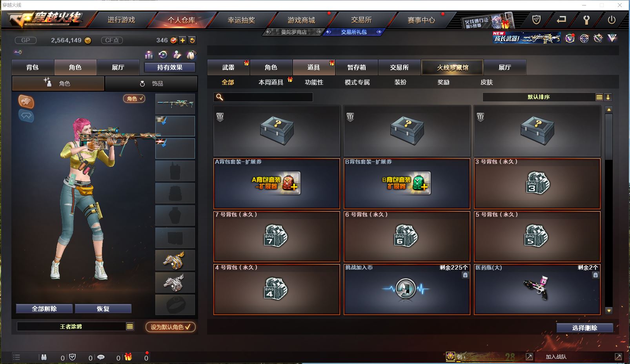The image size is (630, 364).
Task: Click the shield icon in the top bar
Action: [x=536, y=20]
